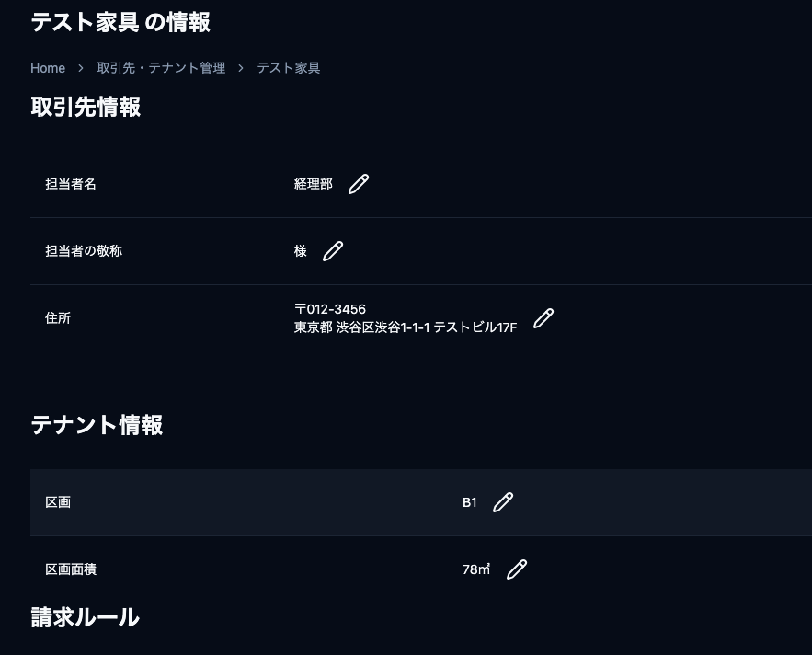
Task: Click the 区画面積 row label
Action: (x=71, y=569)
